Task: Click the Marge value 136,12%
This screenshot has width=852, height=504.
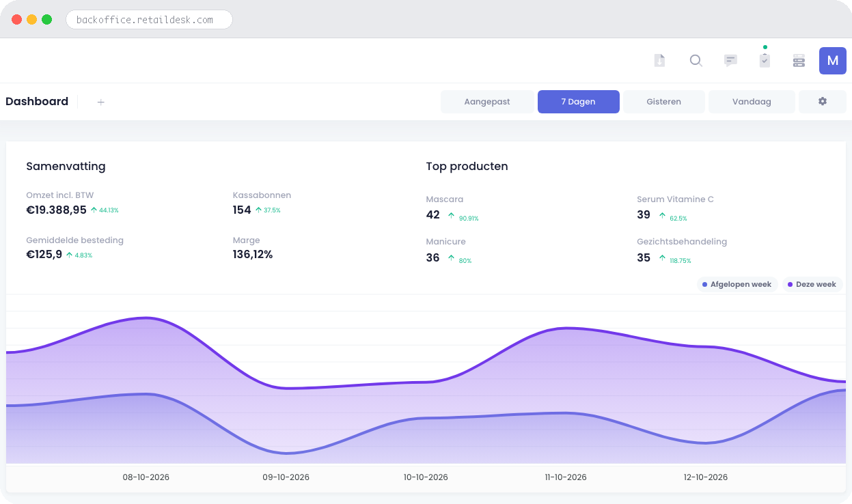Action: pos(253,255)
